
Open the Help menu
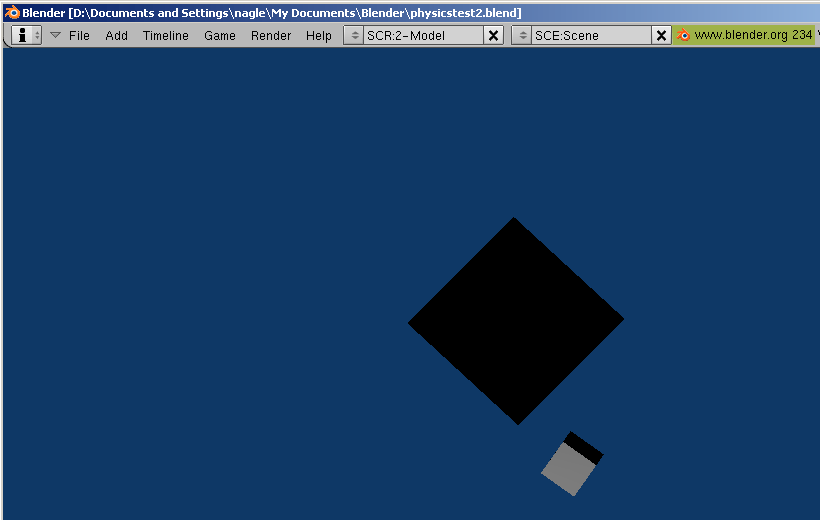tap(318, 36)
